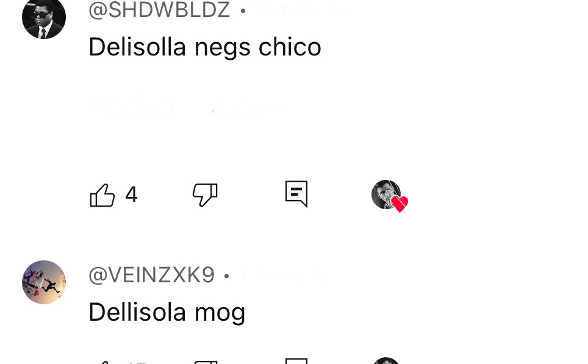
Task: Tap the dot separator after @VEINZXK9
Action: [x=226, y=276]
